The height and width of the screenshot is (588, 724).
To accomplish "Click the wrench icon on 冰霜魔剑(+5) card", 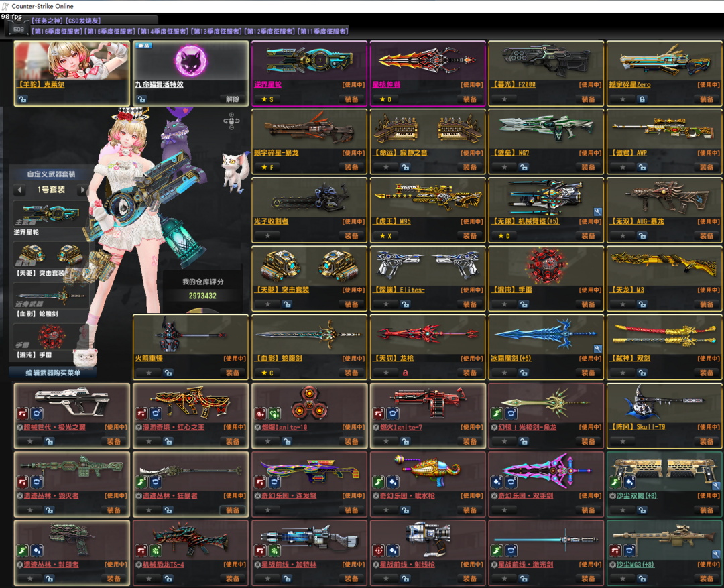I will coord(597,349).
